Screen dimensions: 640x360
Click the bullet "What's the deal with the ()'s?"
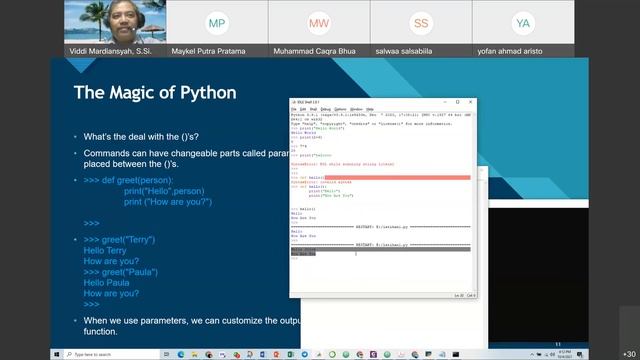click(x=141, y=137)
